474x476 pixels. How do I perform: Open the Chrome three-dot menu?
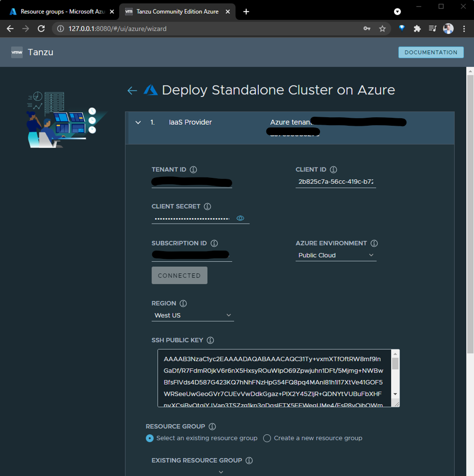pyautogui.click(x=464, y=29)
